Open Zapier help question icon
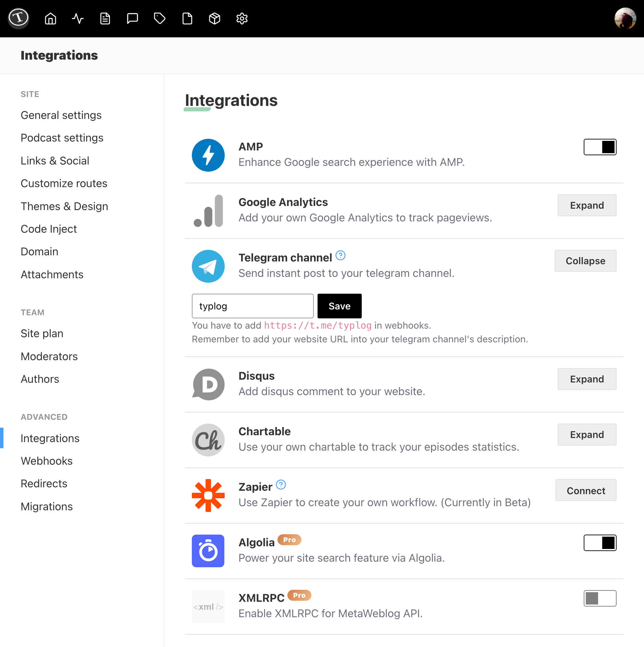The height and width of the screenshot is (647, 644). [x=281, y=485]
